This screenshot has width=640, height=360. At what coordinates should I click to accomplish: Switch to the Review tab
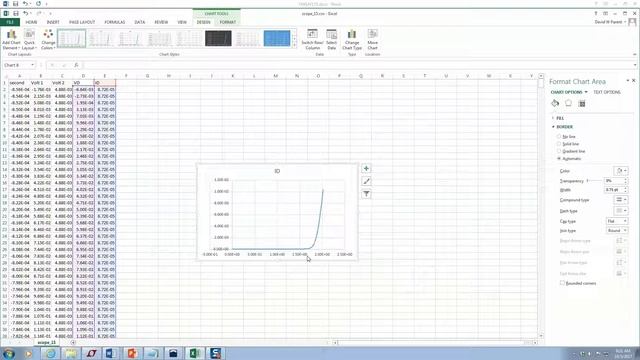(x=161, y=22)
